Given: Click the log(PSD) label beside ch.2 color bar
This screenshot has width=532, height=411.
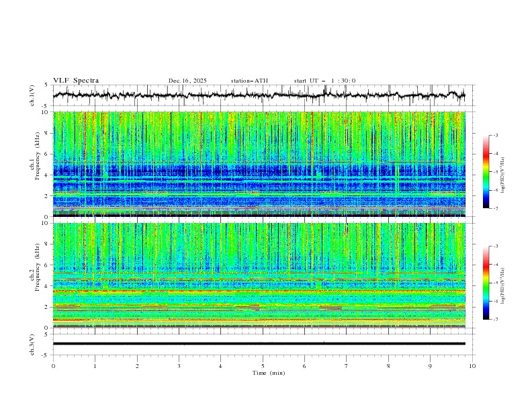Looking at the screenshot, I should [502, 286].
